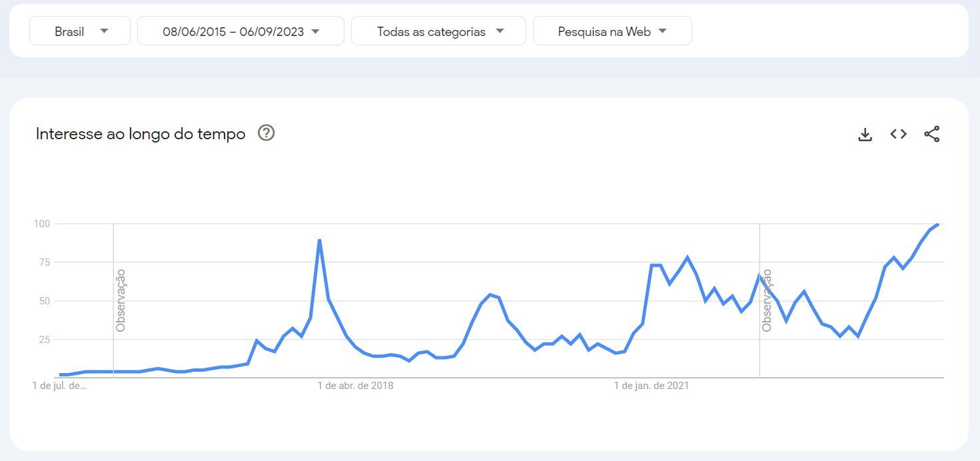Click the sharp trend line peak before April 2018

click(320, 240)
